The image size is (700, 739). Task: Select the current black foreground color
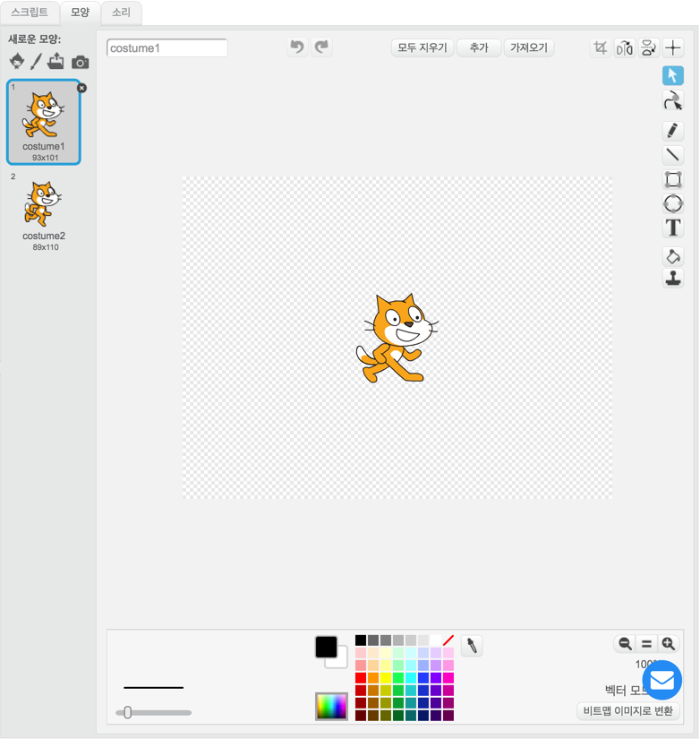click(326, 647)
